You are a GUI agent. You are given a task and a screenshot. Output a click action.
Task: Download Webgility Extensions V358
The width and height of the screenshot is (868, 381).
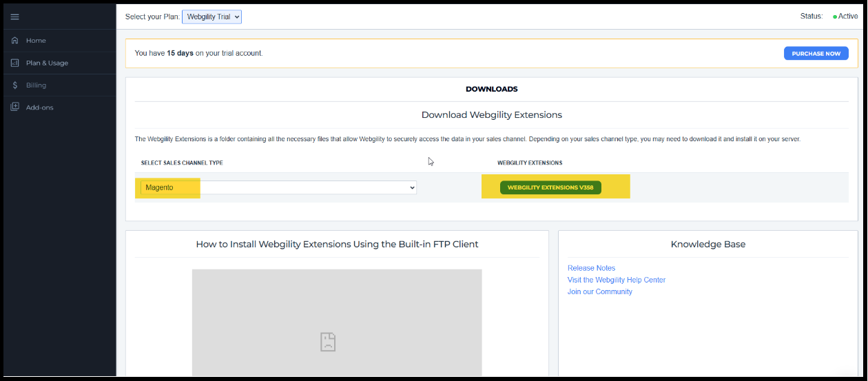click(550, 187)
